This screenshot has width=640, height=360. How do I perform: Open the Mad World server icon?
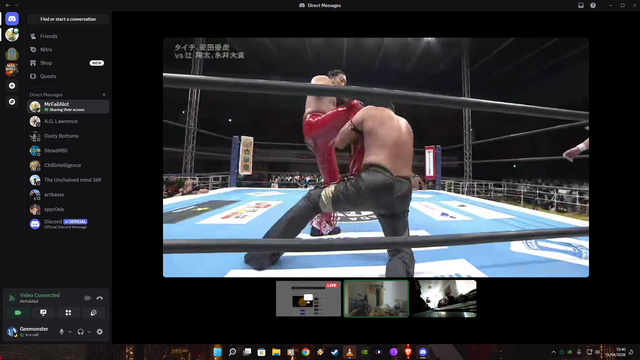pyautogui.click(x=12, y=69)
